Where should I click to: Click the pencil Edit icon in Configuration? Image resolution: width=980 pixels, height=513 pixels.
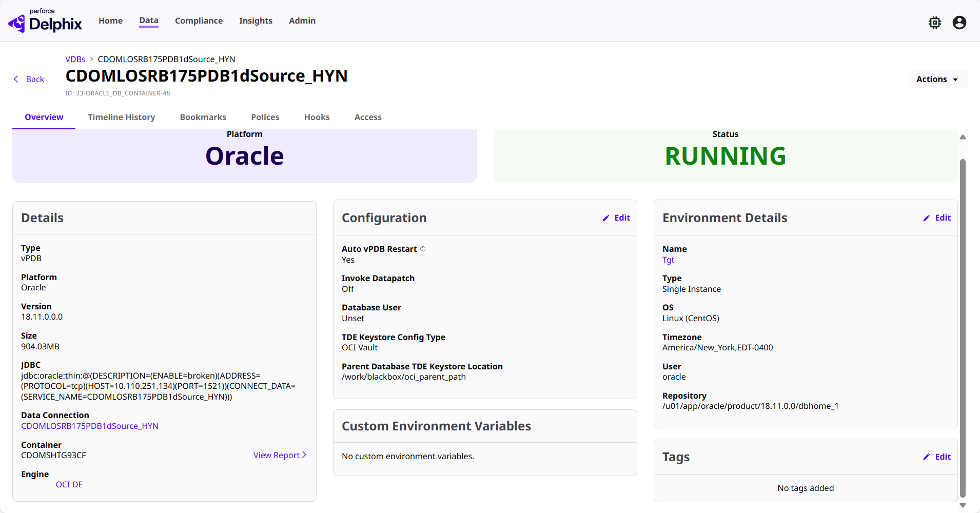click(x=606, y=218)
